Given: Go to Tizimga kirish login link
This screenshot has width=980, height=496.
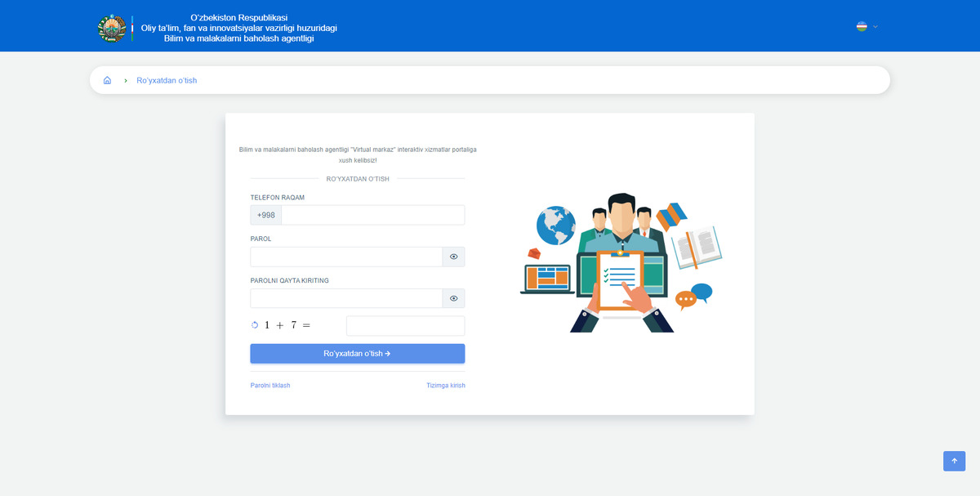Looking at the screenshot, I should tap(445, 386).
